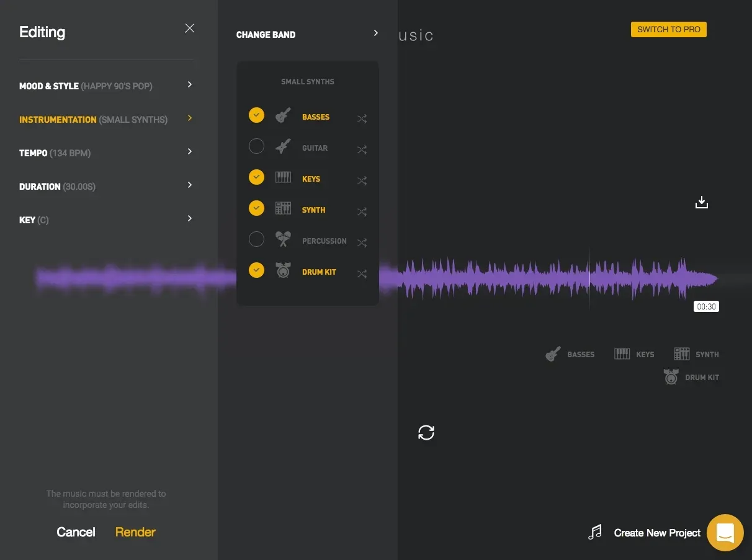This screenshot has height=560, width=752.
Task: Click the Keys label in band list
Action: coord(311,179)
